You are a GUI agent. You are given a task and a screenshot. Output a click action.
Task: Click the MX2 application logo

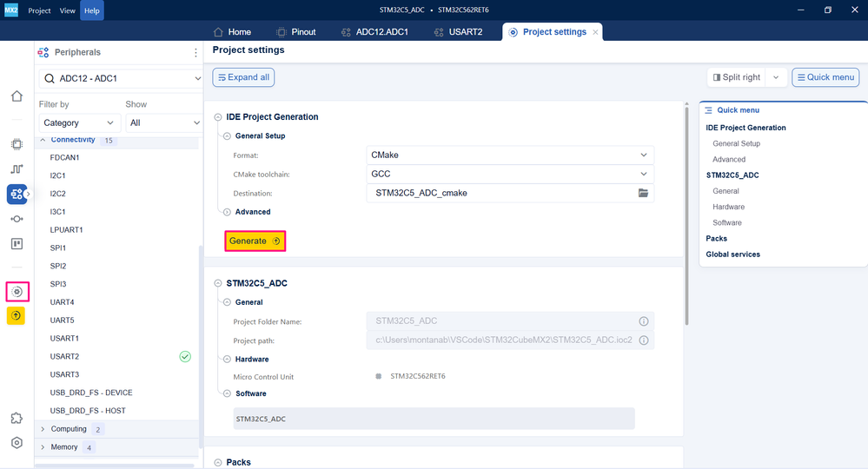point(11,10)
